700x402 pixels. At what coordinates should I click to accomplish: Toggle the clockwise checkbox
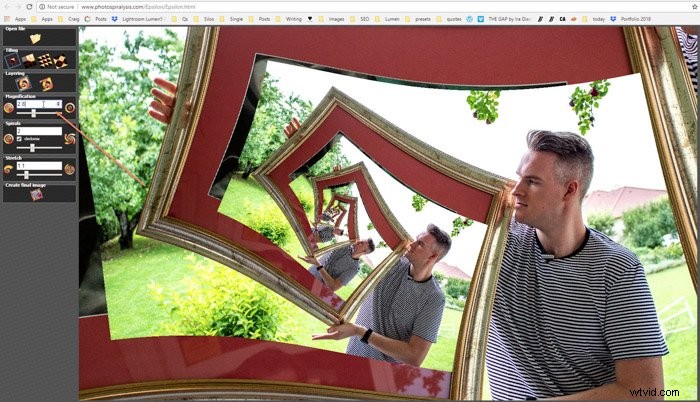[19, 139]
